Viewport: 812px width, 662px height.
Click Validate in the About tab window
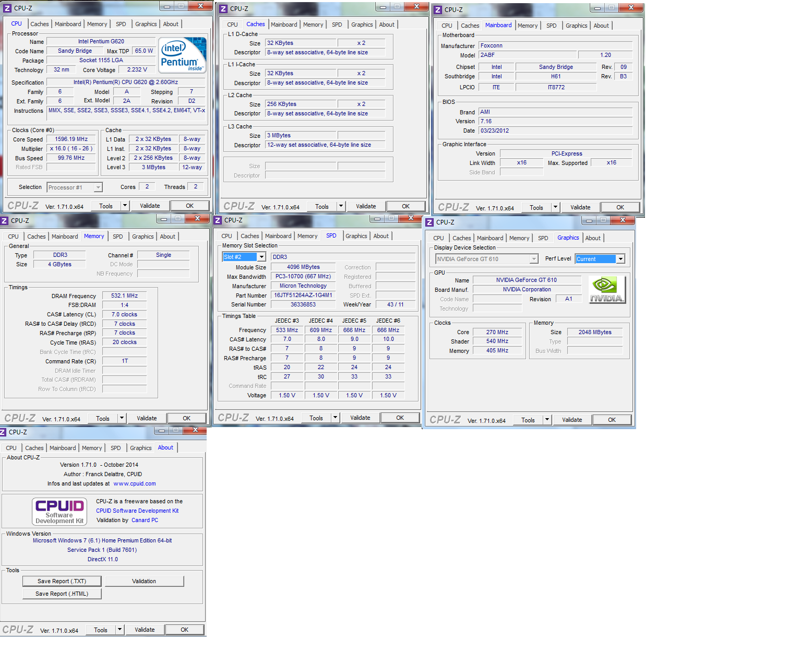(x=145, y=630)
